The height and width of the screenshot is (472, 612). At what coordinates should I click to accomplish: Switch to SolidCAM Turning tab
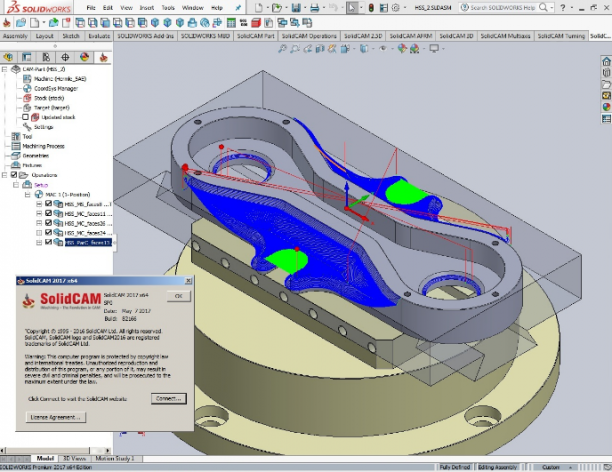(561, 36)
